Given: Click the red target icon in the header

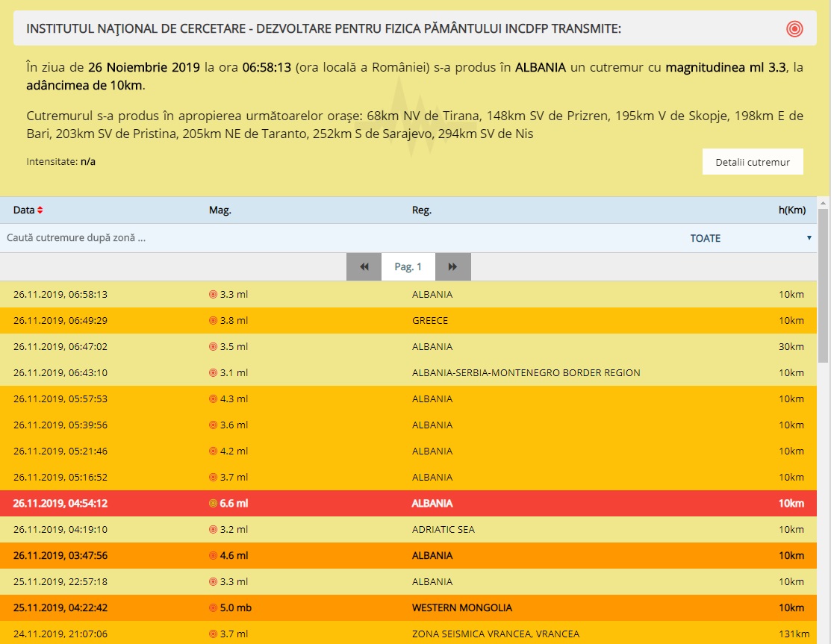Looking at the screenshot, I should pyautogui.click(x=794, y=29).
